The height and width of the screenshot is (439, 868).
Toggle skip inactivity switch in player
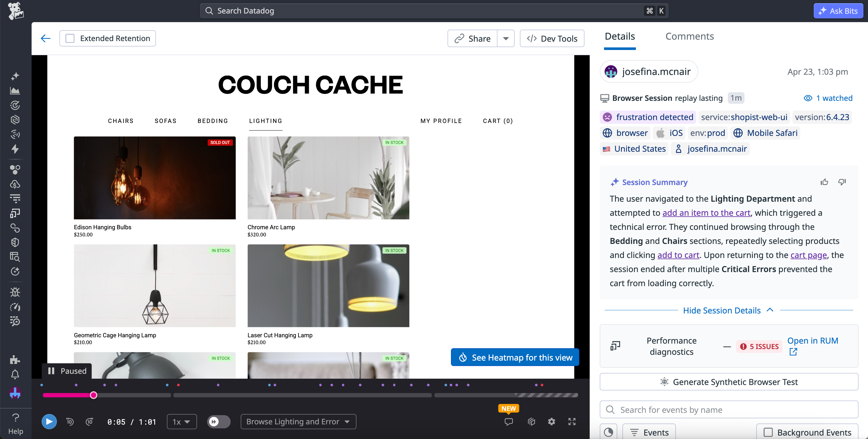219,421
